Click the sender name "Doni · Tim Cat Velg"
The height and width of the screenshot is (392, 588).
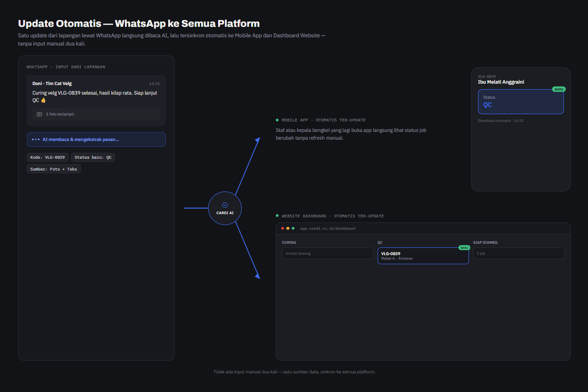pyautogui.click(x=52, y=84)
